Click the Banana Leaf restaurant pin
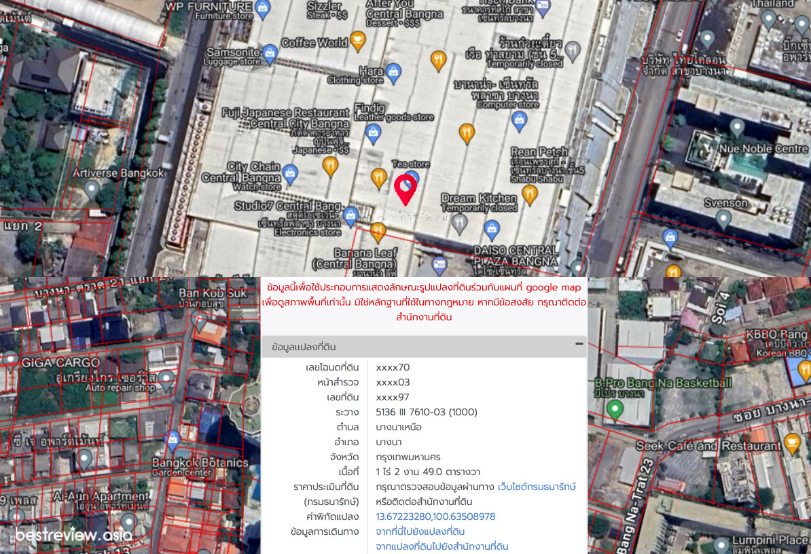The image size is (811, 554). coord(378,232)
